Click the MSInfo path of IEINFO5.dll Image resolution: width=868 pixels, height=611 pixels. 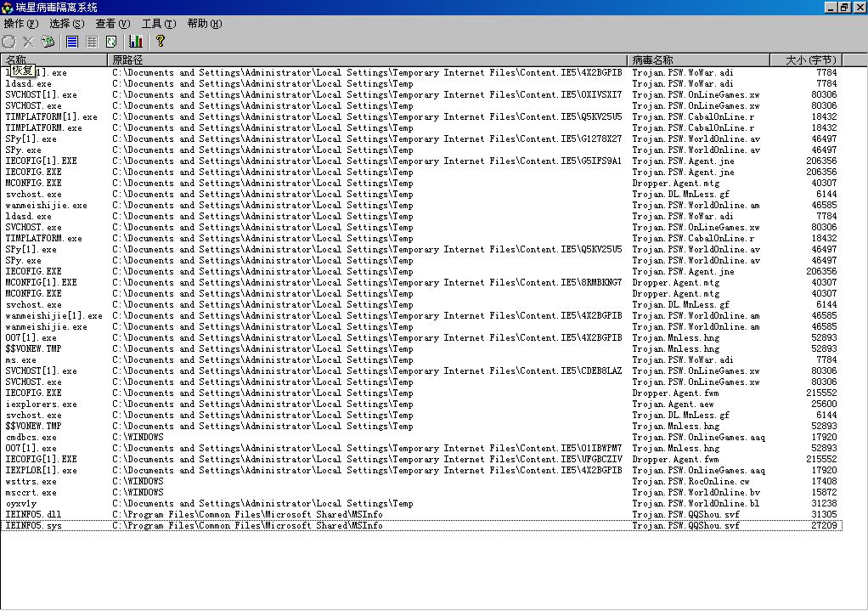[247, 515]
